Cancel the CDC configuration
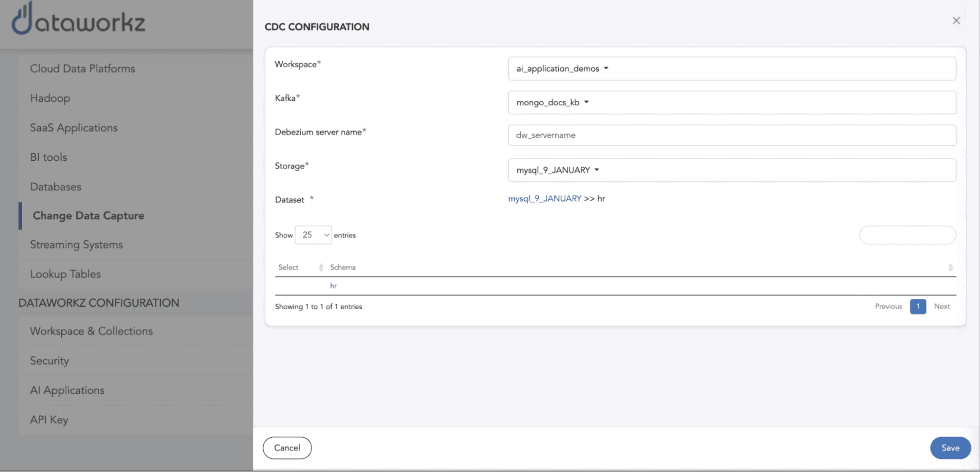980x472 pixels. click(x=287, y=447)
